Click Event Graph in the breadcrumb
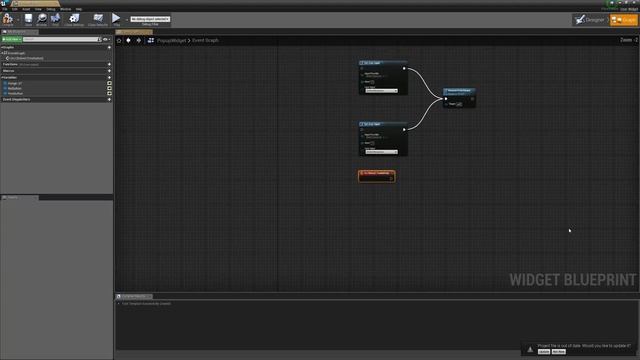640x360 pixels. pyautogui.click(x=205, y=40)
